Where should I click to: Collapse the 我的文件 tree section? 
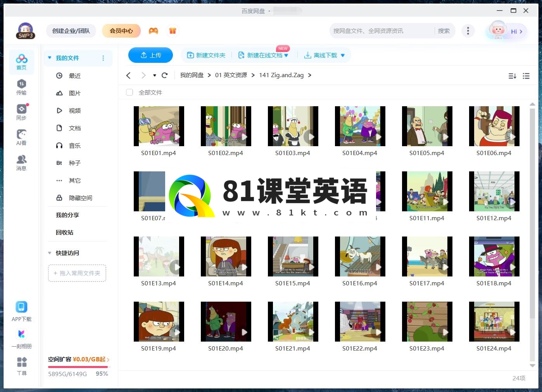(50, 58)
